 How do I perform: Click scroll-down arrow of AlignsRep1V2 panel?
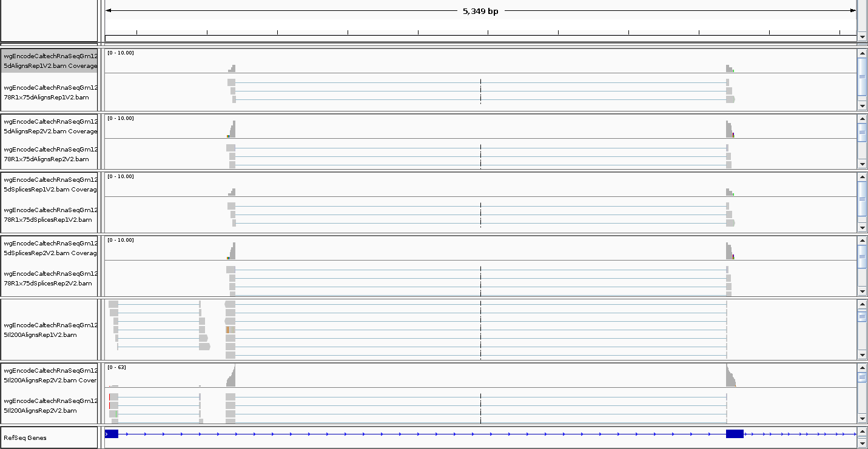point(862,106)
